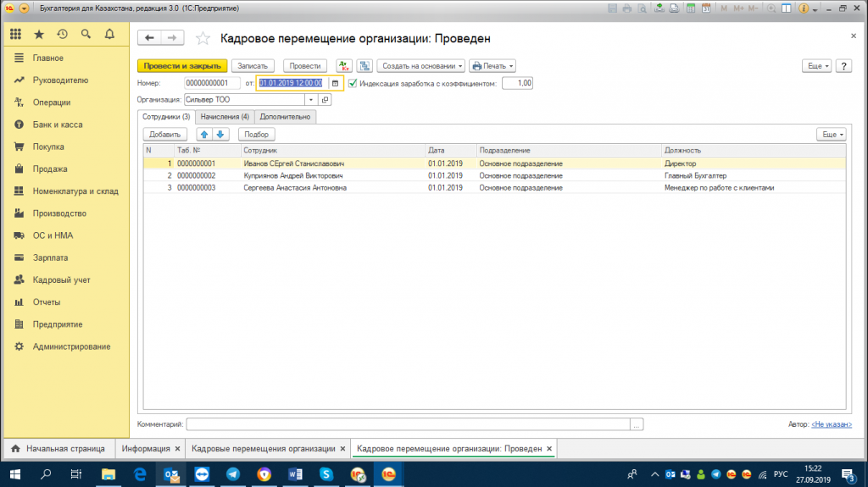Click the Дт/Кт postings icon
868x487 pixels.
coord(344,66)
